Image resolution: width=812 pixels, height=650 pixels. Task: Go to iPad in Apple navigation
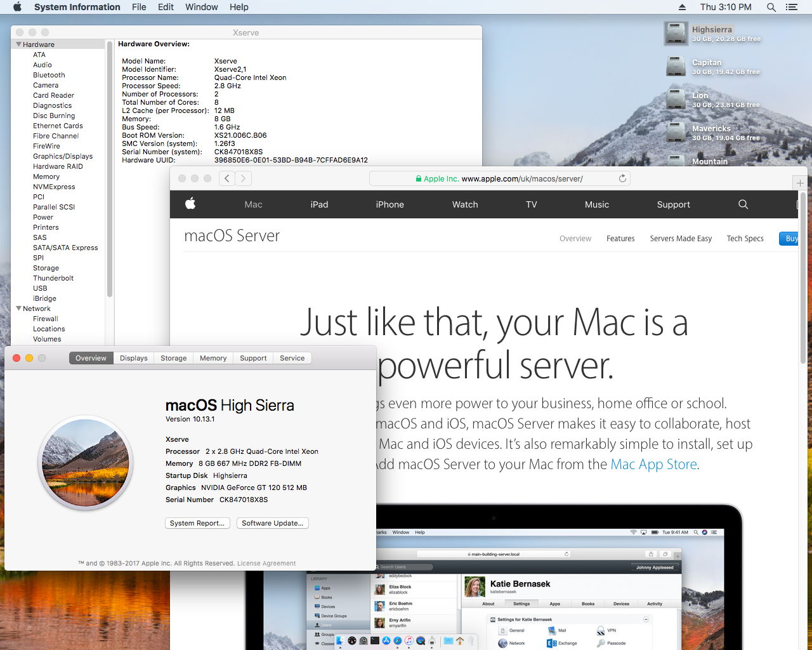pyautogui.click(x=320, y=204)
